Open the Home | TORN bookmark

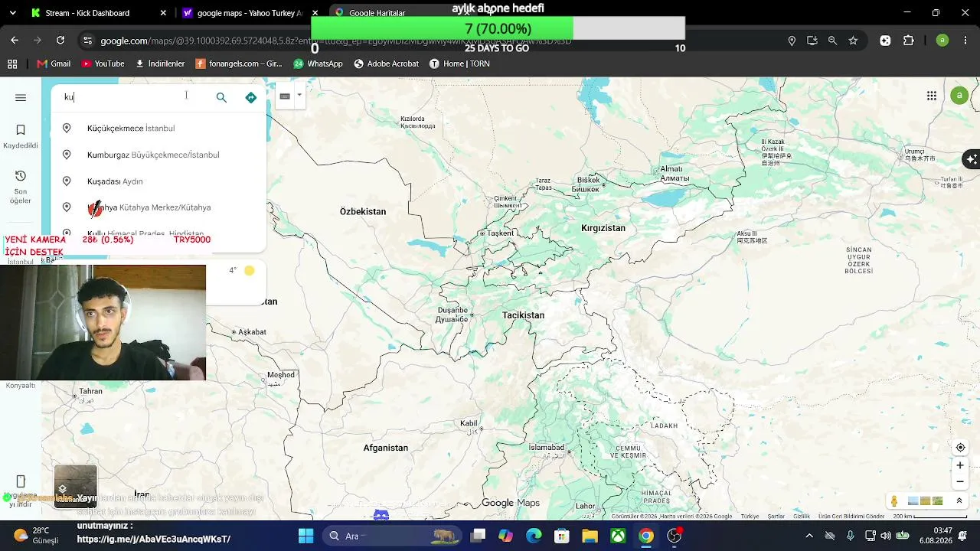click(x=459, y=64)
